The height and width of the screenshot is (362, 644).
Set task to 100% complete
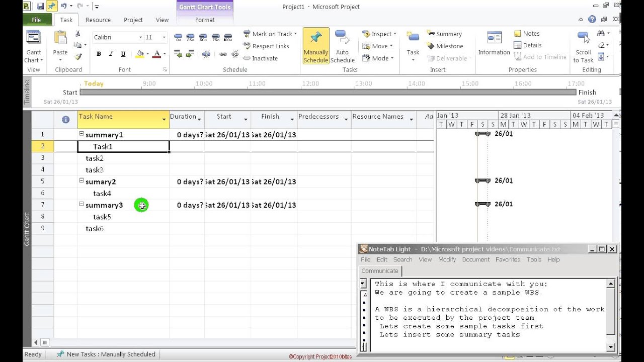[x=228, y=37]
